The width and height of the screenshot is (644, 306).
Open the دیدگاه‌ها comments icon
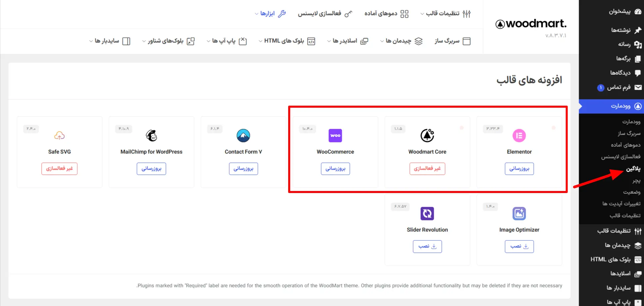[x=638, y=73]
